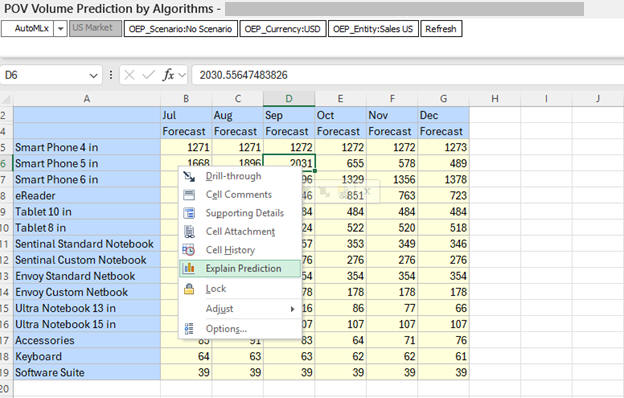Select column D header
The width and height of the screenshot is (624, 398).
[x=289, y=99]
